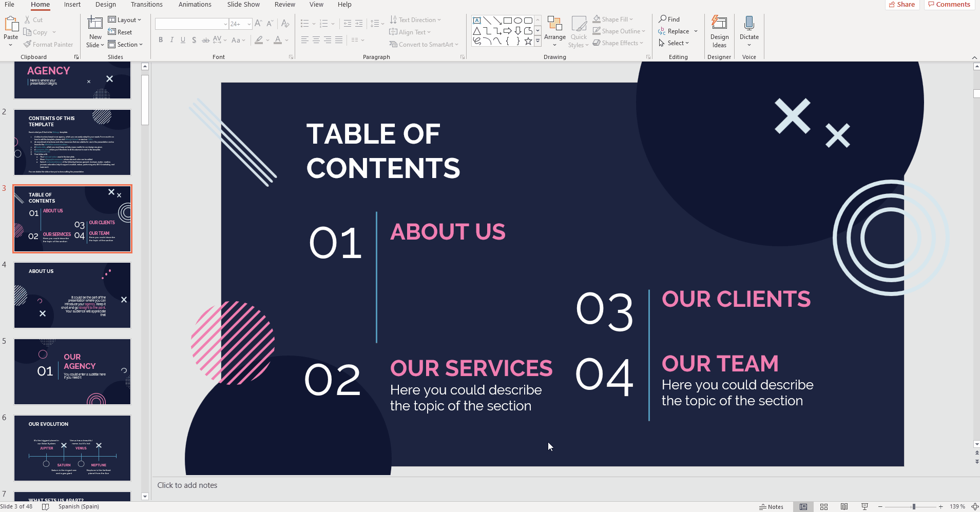Switch to the Slide Show tab
The height and width of the screenshot is (512, 980).
(x=243, y=5)
